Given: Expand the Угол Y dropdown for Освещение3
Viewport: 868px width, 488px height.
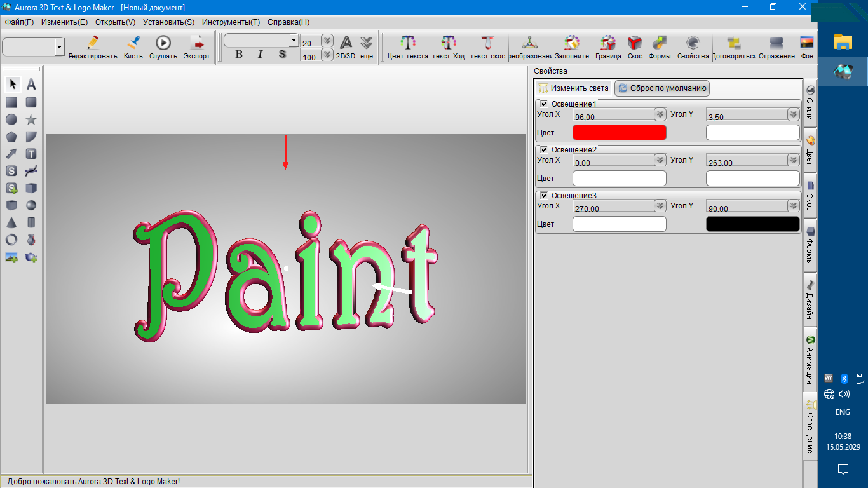Looking at the screenshot, I should (793, 206).
